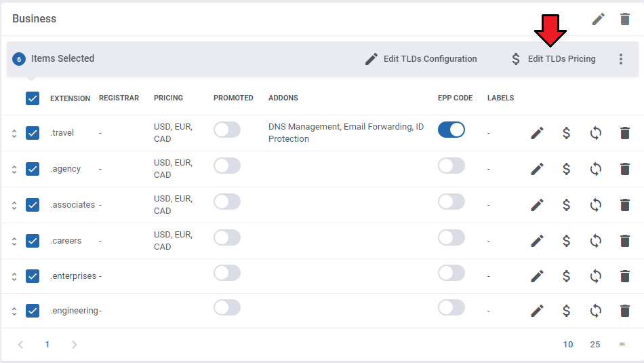Sort by the EXTENSION column header
This screenshot has height=363, width=644.
click(71, 98)
